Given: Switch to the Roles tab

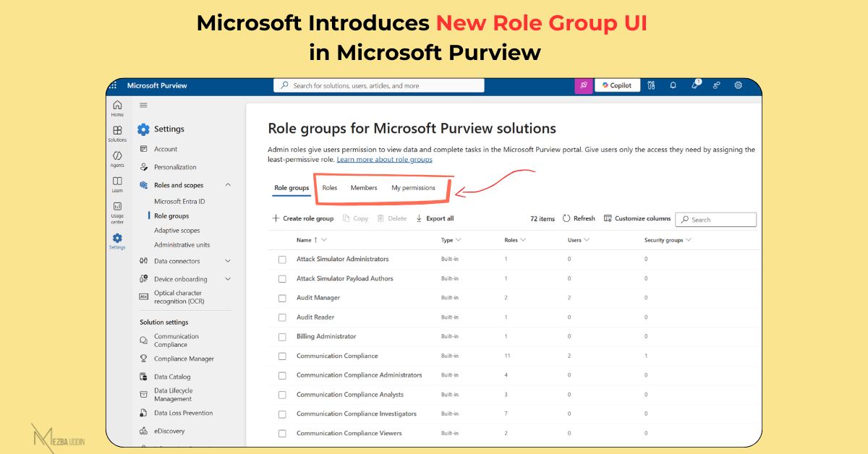Looking at the screenshot, I should point(330,188).
